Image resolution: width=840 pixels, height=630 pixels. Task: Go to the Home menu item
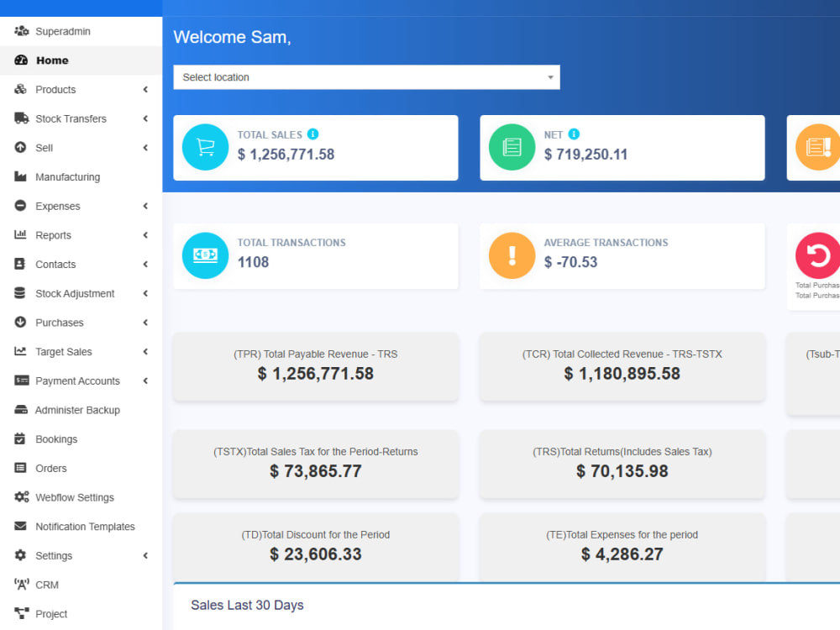pyautogui.click(x=81, y=60)
